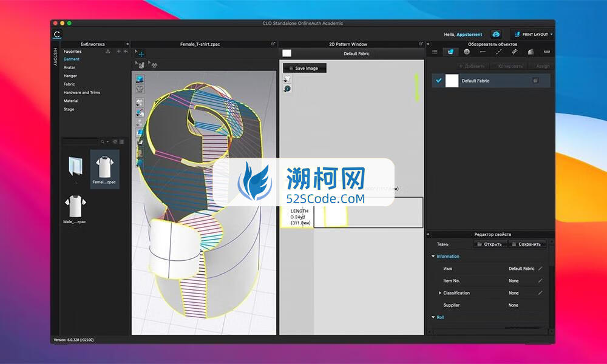Click the Appstorrent username link
The image size is (607, 364).
click(469, 35)
